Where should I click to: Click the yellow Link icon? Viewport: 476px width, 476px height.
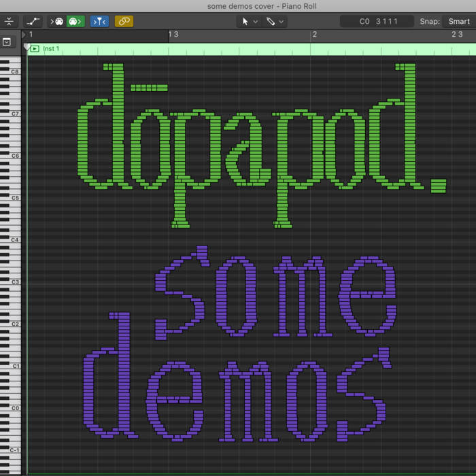click(x=124, y=22)
